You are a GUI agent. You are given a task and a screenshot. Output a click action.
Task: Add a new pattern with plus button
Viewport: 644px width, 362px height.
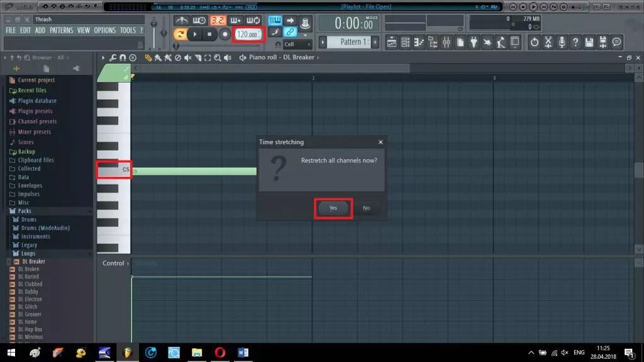click(375, 42)
